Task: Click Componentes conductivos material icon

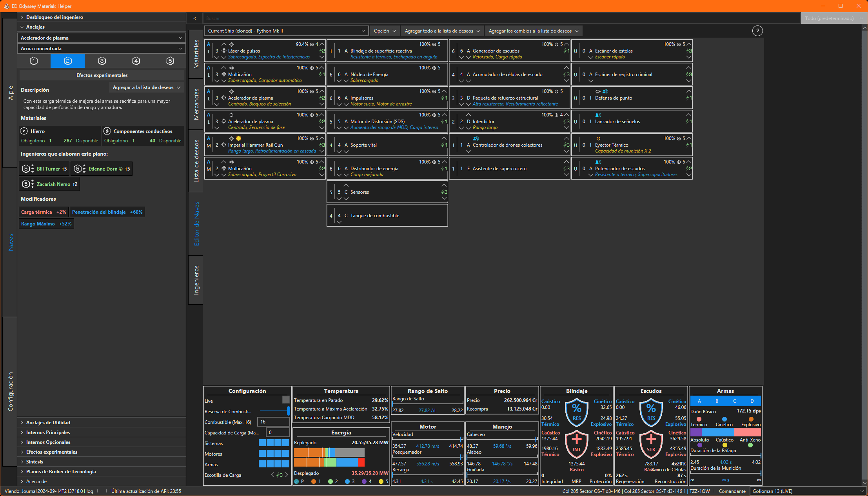Action: tap(107, 131)
